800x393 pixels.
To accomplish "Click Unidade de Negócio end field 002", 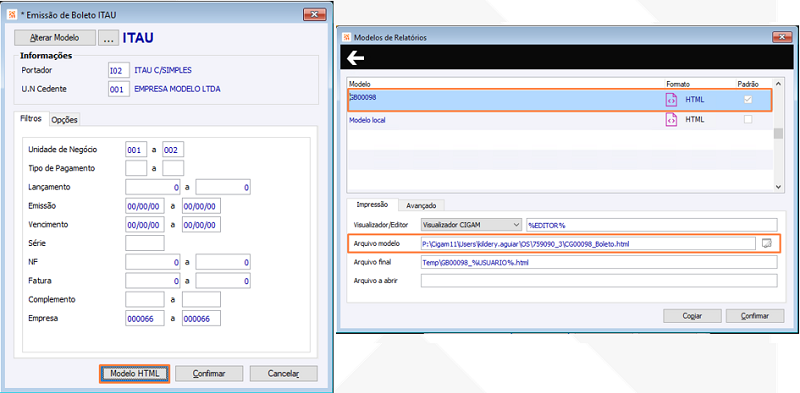I will click(173, 150).
